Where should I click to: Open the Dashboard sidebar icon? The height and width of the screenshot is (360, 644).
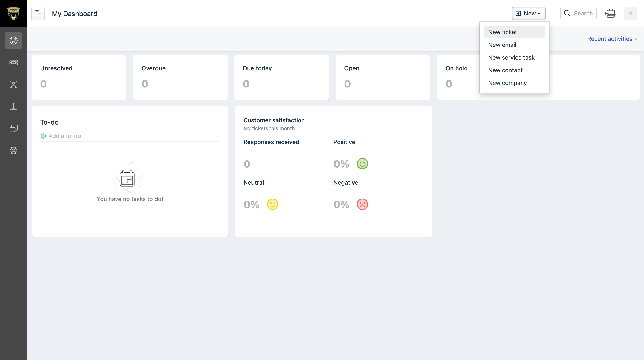click(14, 41)
